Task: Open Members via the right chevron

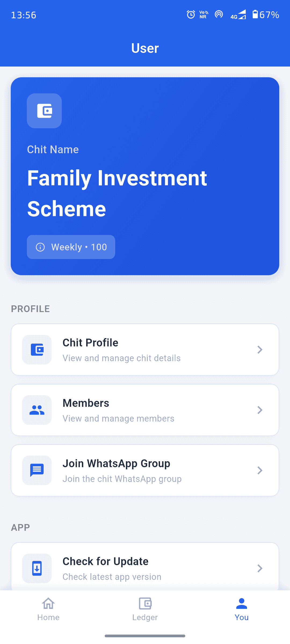Action: 260,410
